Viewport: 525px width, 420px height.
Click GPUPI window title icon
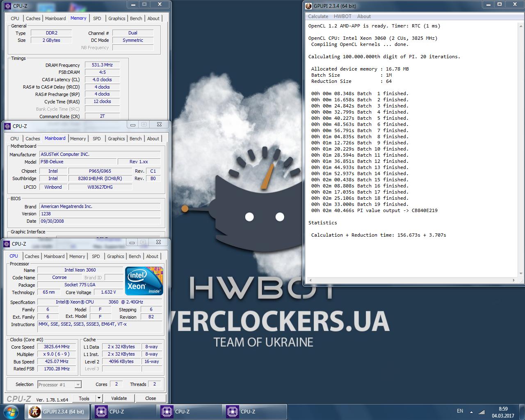[309, 6]
